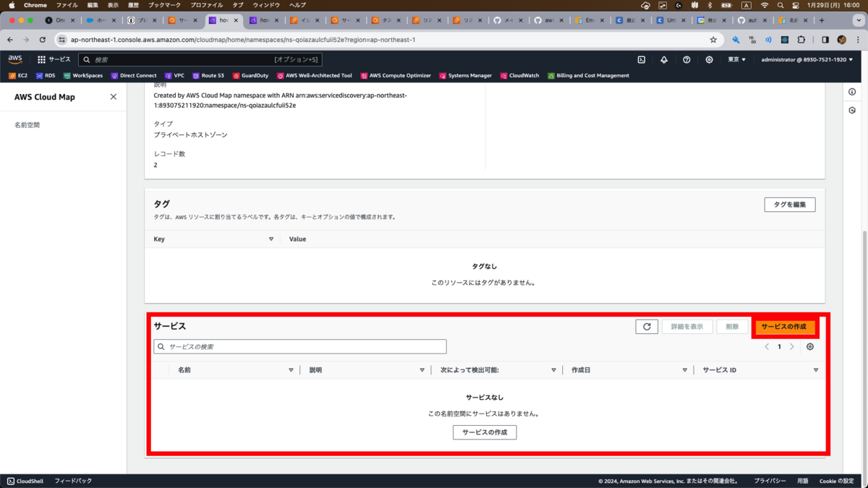Open the Chrome 履歴 menu

click(133, 5)
